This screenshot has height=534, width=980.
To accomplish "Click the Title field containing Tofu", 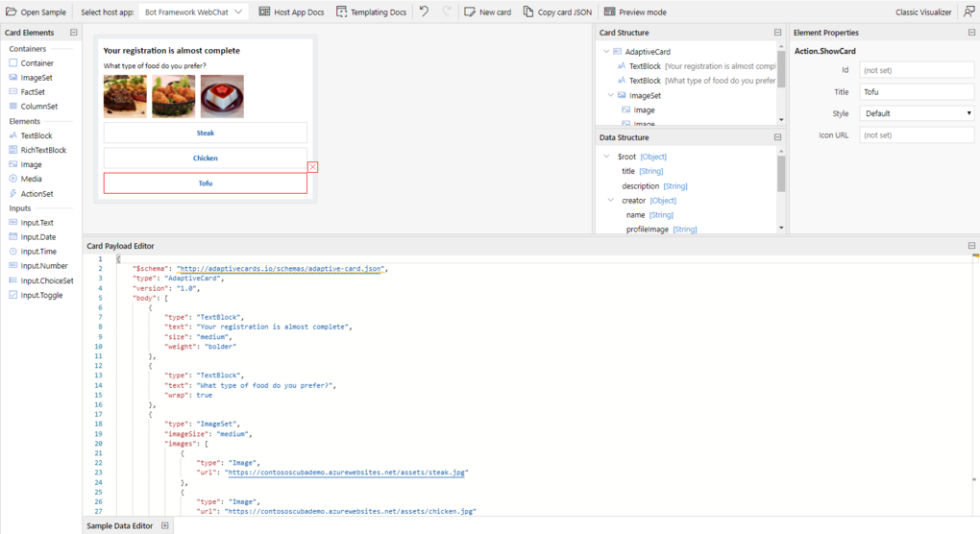I will point(917,92).
